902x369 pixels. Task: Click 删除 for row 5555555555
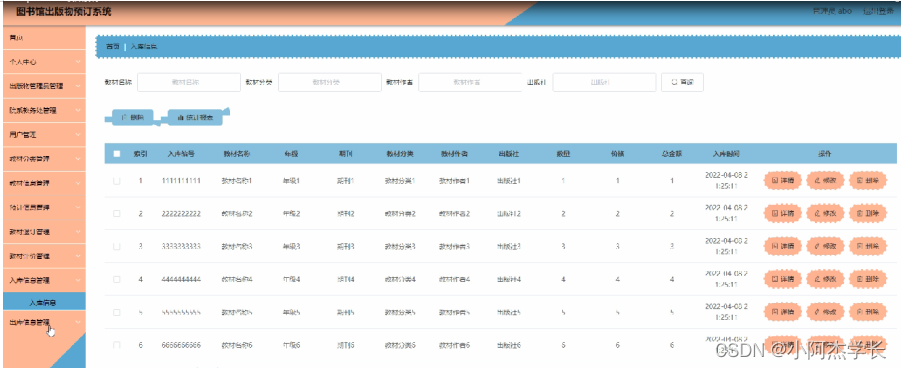[x=868, y=312]
